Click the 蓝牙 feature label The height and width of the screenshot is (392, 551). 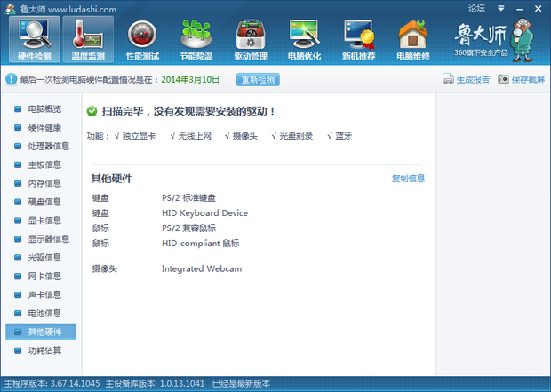343,136
